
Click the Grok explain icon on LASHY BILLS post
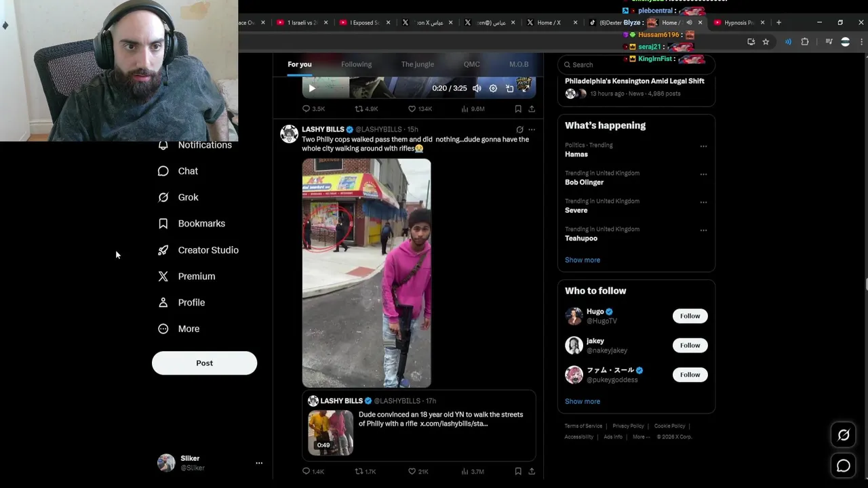(x=519, y=129)
